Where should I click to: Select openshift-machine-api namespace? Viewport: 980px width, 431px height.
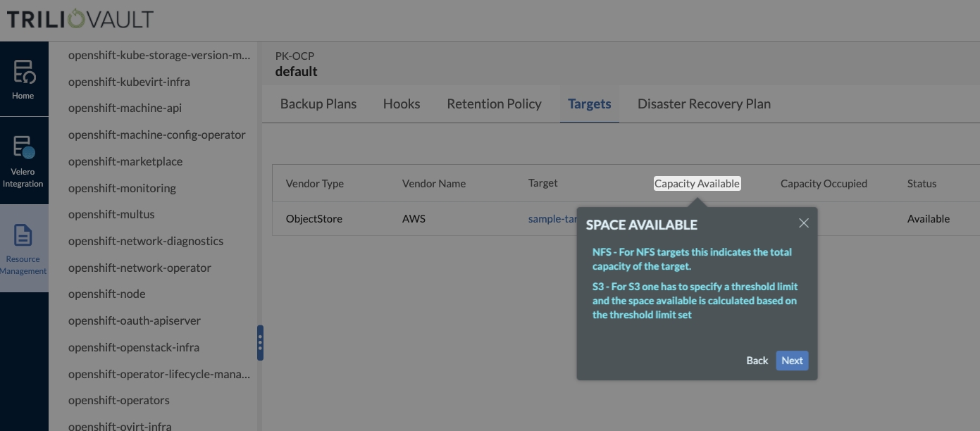click(124, 108)
